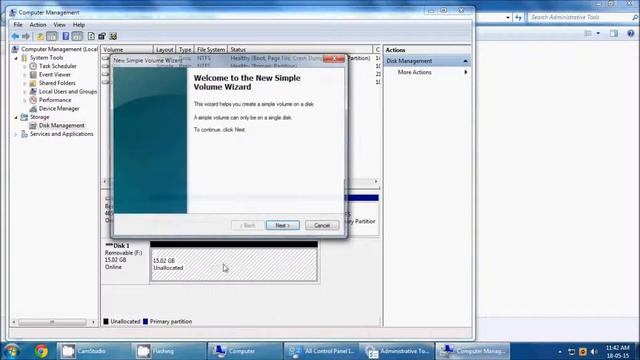Click the Rescan Disks toolbar icon

[102, 36]
